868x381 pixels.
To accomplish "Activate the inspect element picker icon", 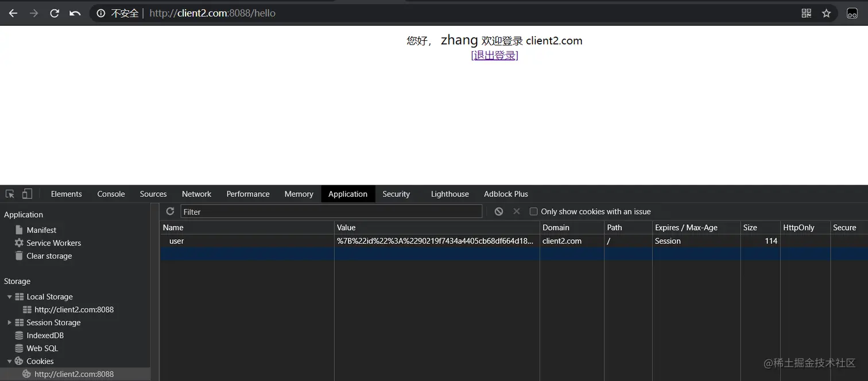I will [10, 194].
